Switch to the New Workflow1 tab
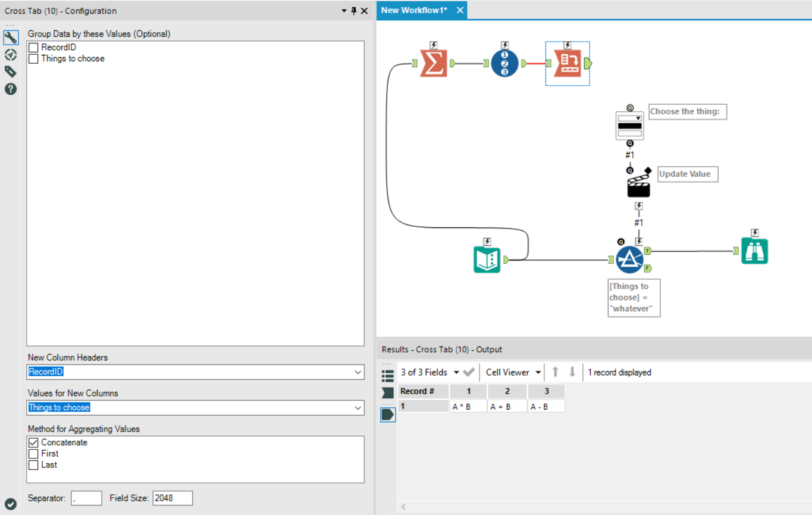Screen dimensions: 812x515 (x=415, y=10)
